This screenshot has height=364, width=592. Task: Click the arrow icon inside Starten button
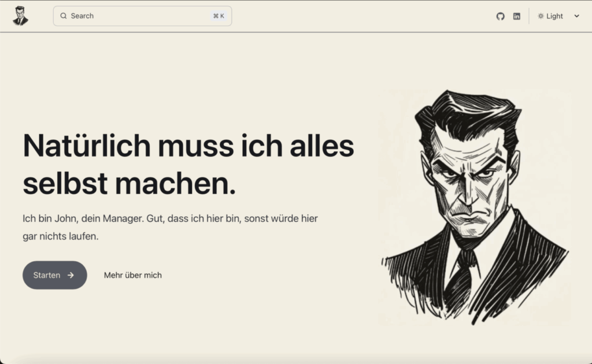point(71,275)
